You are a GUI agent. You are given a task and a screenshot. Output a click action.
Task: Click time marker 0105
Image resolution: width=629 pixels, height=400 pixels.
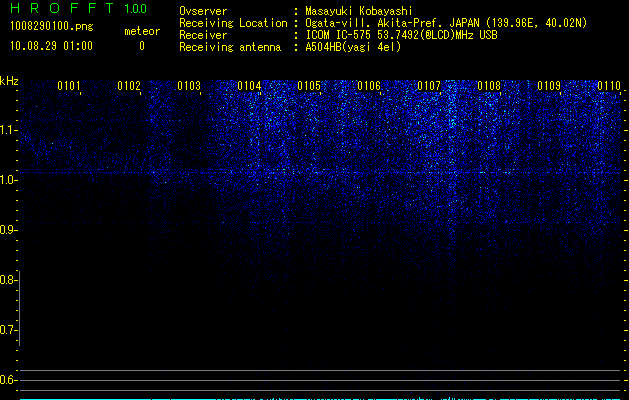(x=309, y=86)
